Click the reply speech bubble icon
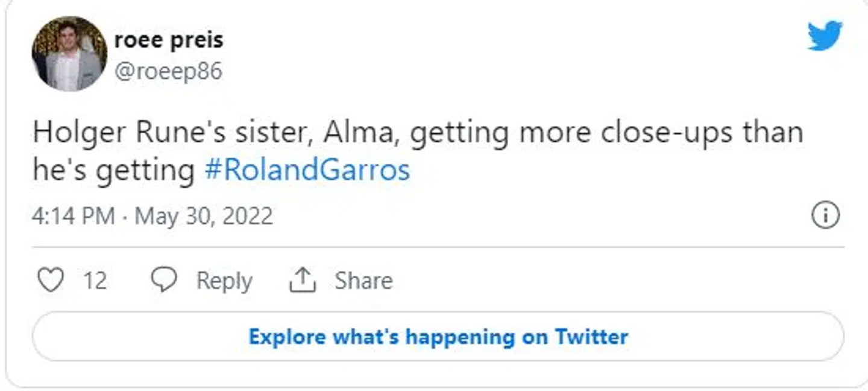The width and height of the screenshot is (868, 391). 163,281
